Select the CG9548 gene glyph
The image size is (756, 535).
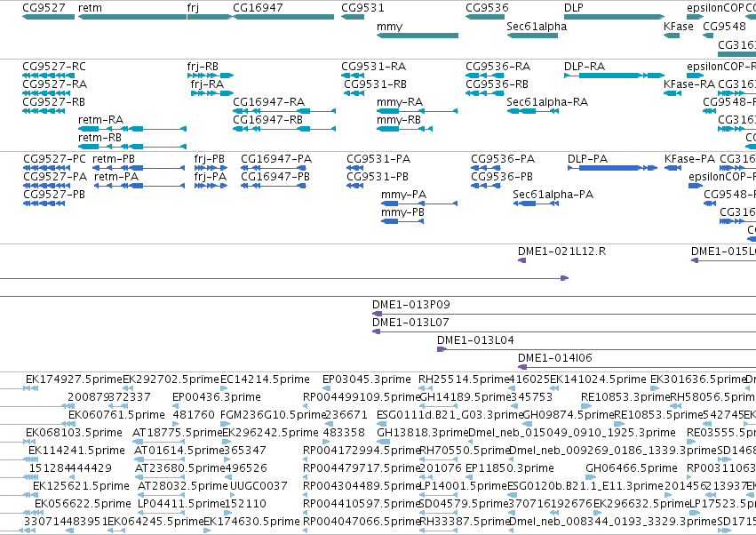pos(708,36)
